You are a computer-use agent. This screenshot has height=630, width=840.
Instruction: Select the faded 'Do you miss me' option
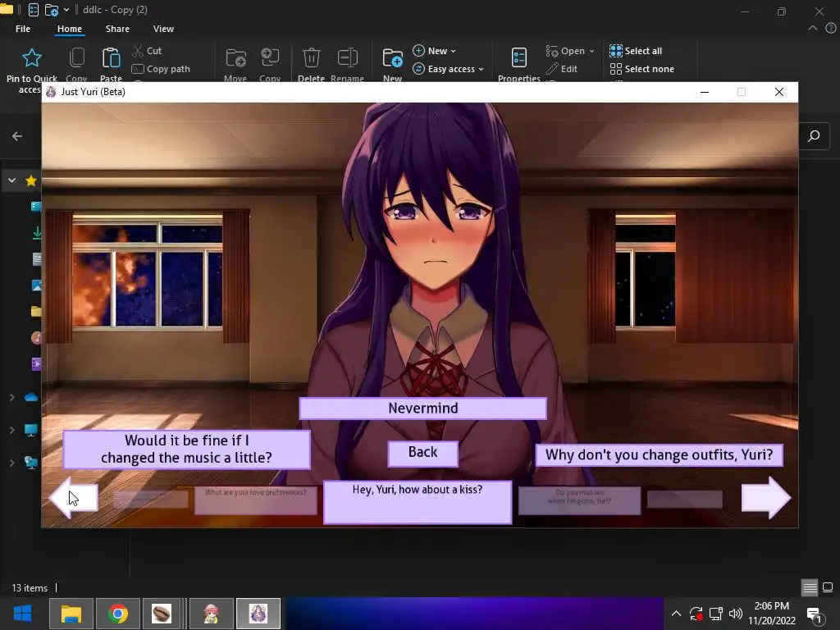click(579, 500)
